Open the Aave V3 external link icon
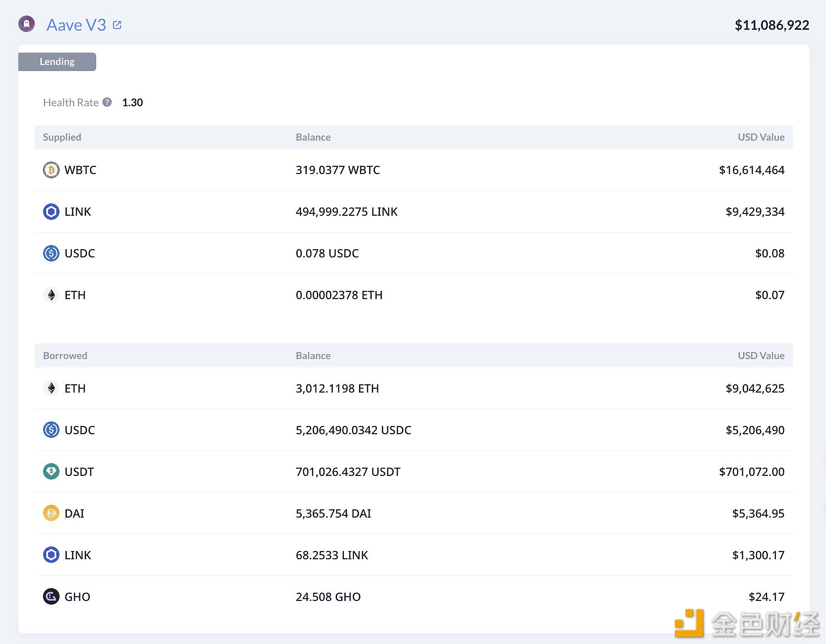826x644 pixels. pos(117,25)
